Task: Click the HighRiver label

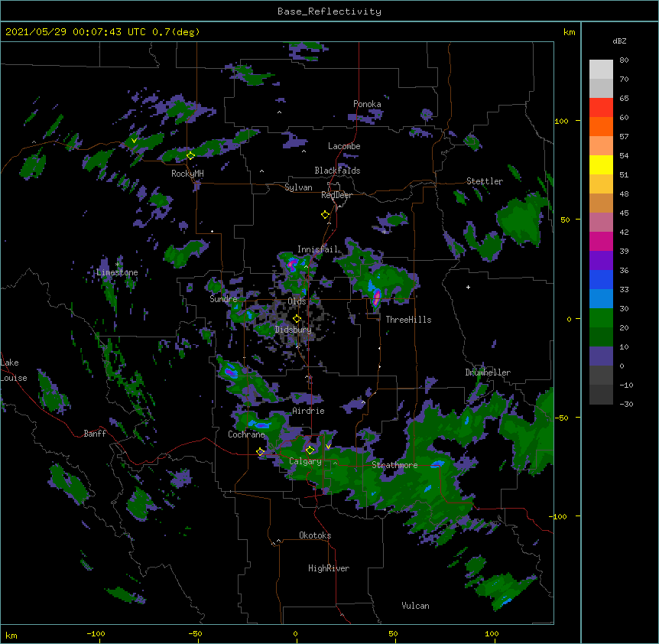Action: point(329,568)
